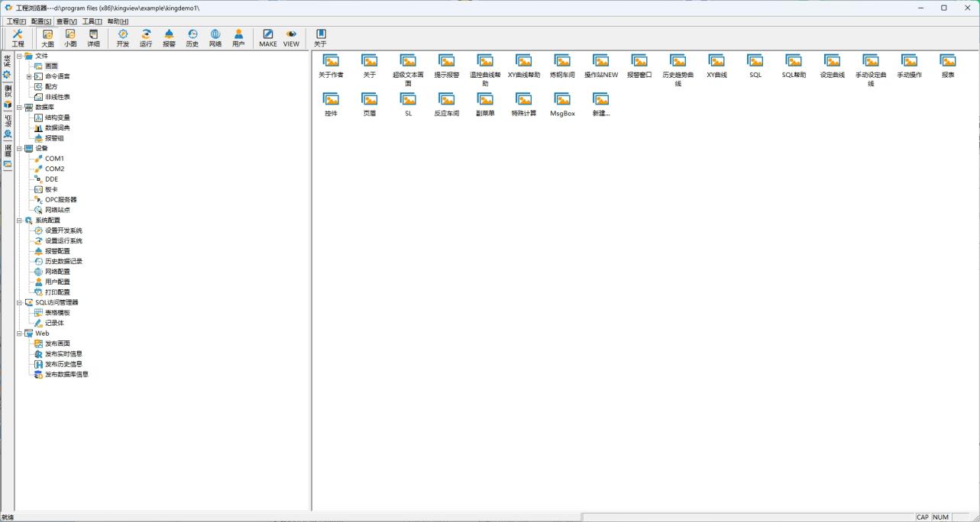Select COM1 in the device tree
This screenshot has width=980, height=522.
54,159
